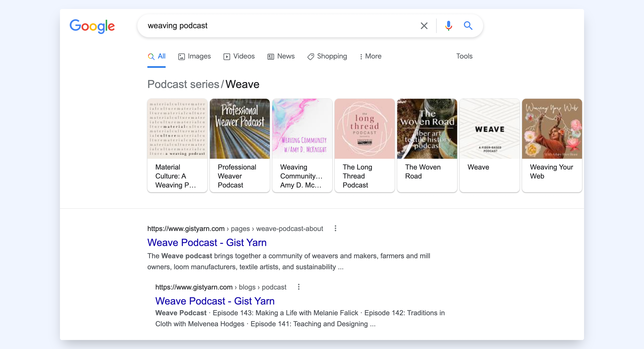644x349 pixels.
Task: Open the Tools options
Action: [x=464, y=56]
